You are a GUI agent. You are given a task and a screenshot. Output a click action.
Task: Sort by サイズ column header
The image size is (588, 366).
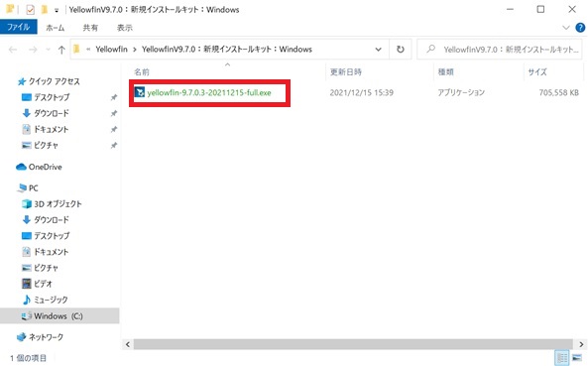click(537, 71)
